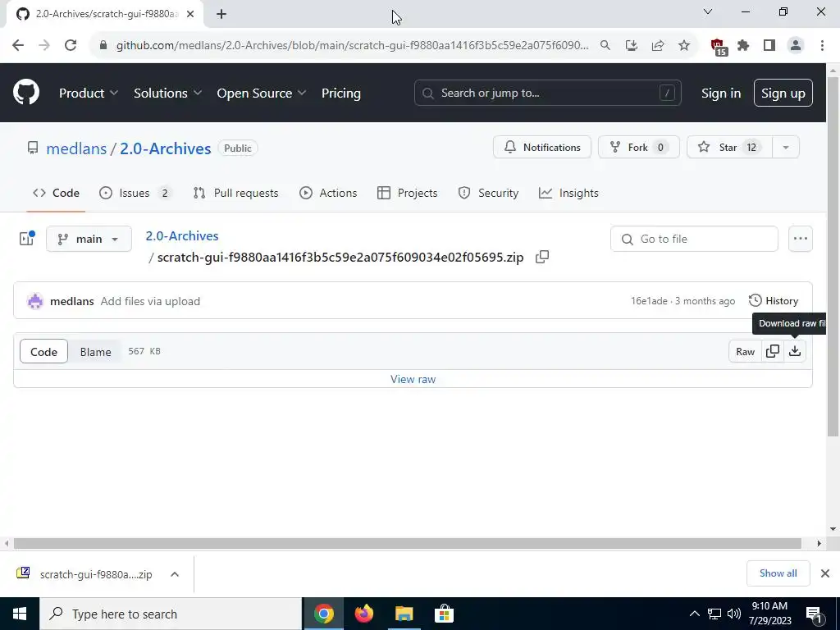Fork the repository
The width and height of the screenshot is (840, 630).
pyautogui.click(x=638, y=148)
